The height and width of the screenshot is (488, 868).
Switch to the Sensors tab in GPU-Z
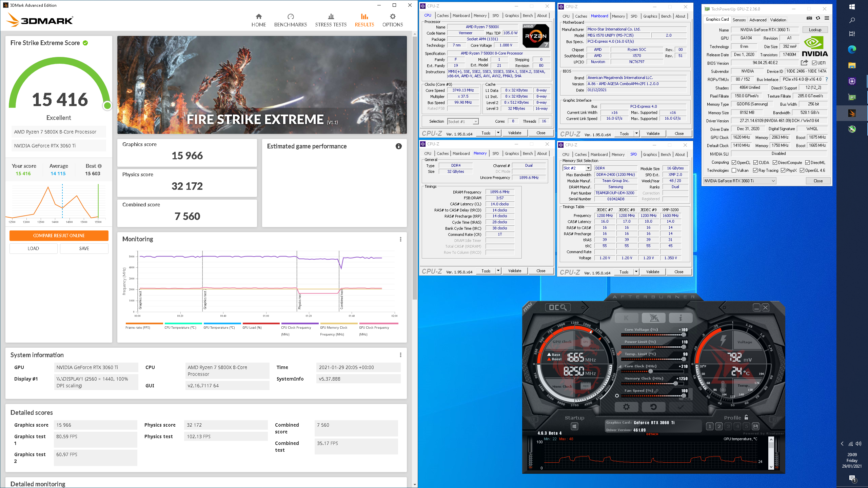(739, 20)
